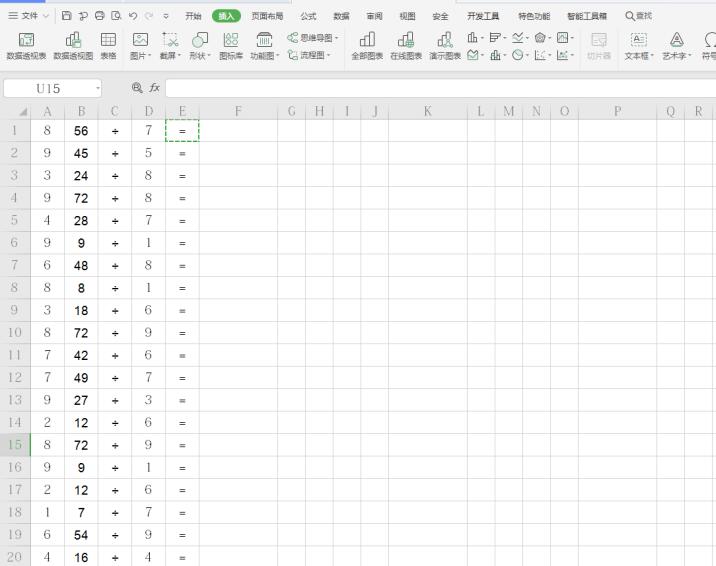Open the 公式 tab
The height and width of the screenshot is (566, 716).
click(x=308, y=16)
